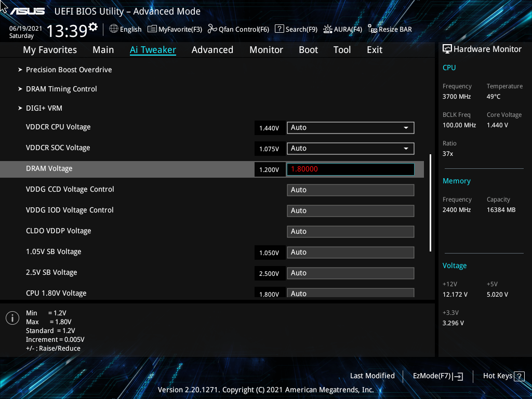
Task: Open AURA lighting settings
Action: tap(342, 29)
